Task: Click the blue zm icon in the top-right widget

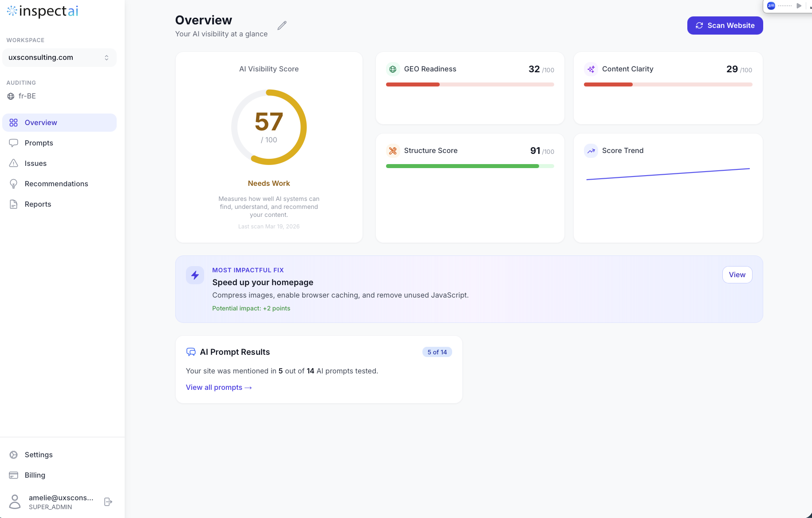Action: click(x=771, y=6)
